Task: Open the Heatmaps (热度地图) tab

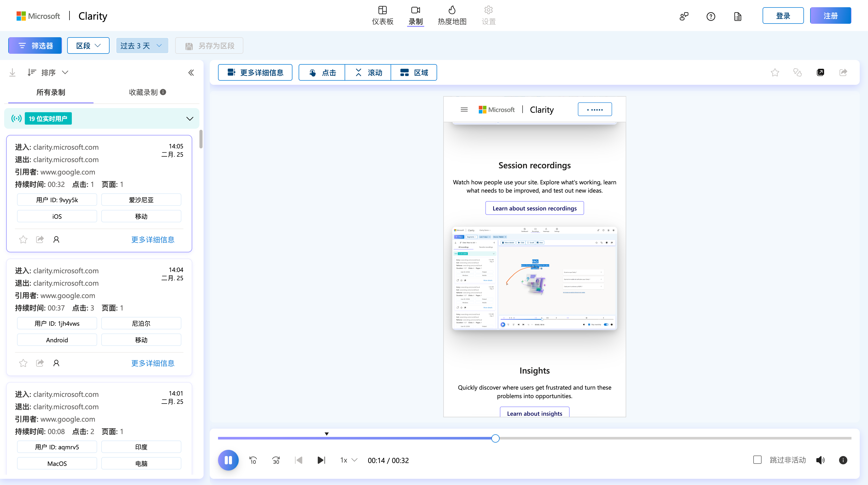Action: coord(452,16)
